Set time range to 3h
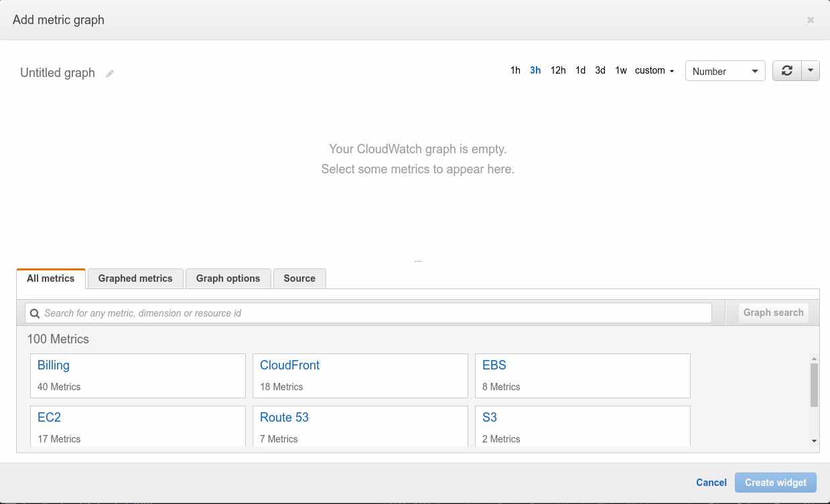Image resolution: width=830 pixels, height=504 pixels. click(x=535, y=70)
